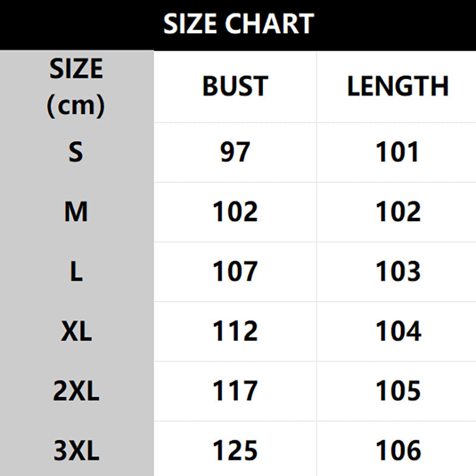Click length value 104 for size XL

[397, 331]
